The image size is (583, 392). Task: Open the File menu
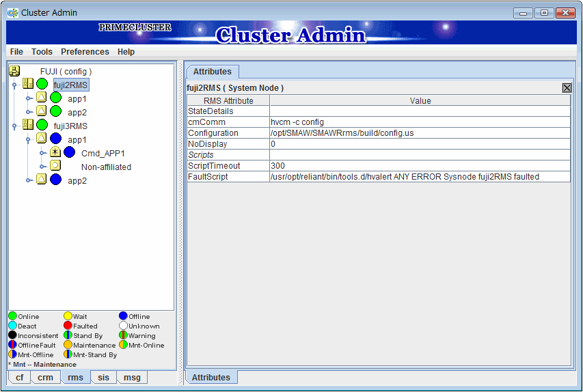point(16,52)
